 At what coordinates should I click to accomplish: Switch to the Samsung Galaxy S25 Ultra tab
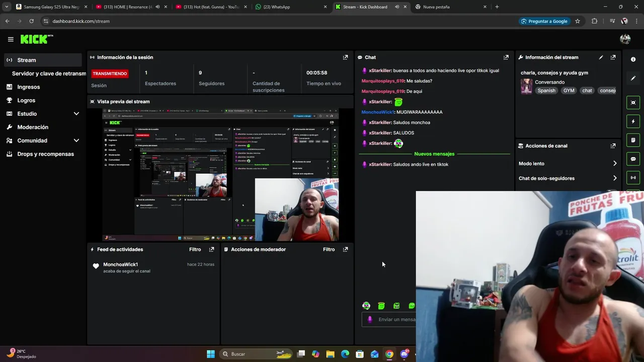(x=52, y=7)
